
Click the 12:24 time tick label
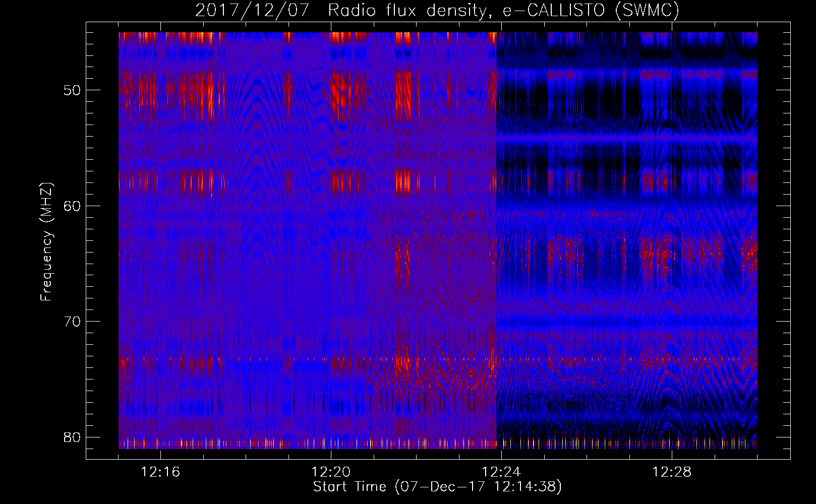(501, 472)
